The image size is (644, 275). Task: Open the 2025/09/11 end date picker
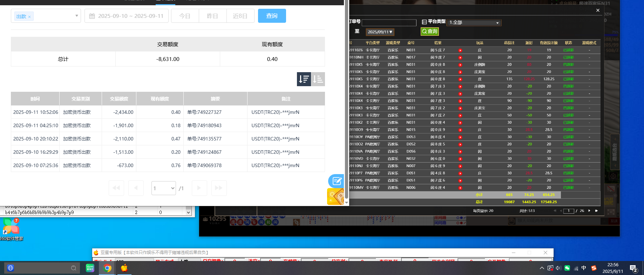point(380,32)
